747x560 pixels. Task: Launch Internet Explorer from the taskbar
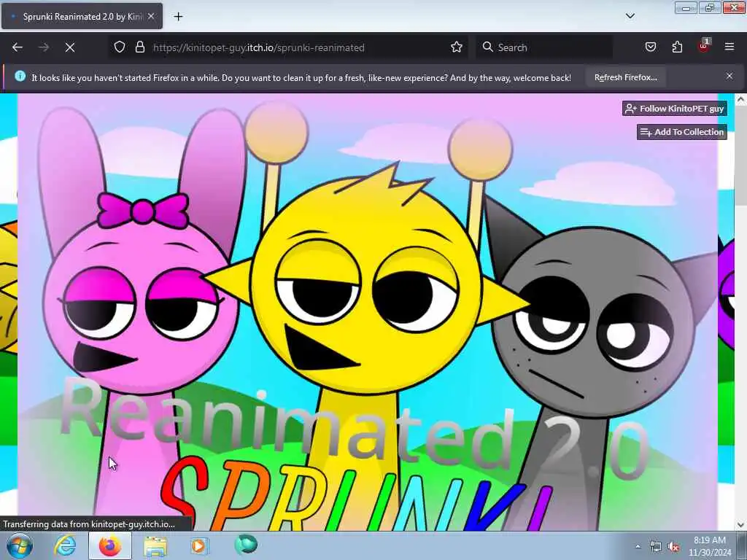65,545
